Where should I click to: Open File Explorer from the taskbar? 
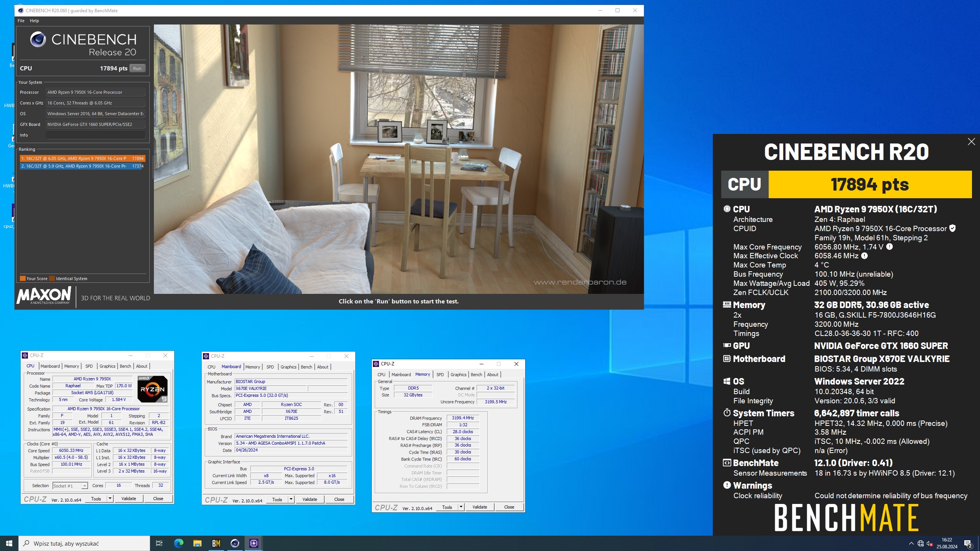click(197, 543)
